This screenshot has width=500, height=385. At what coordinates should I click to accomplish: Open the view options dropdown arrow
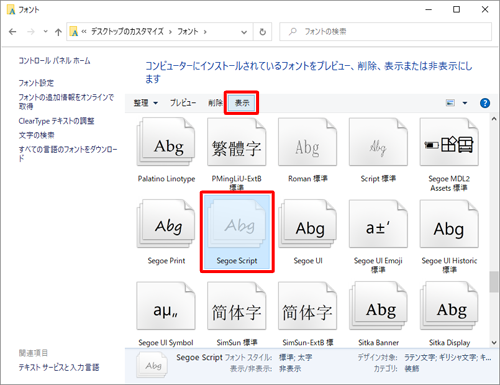(x=465, y=103)
